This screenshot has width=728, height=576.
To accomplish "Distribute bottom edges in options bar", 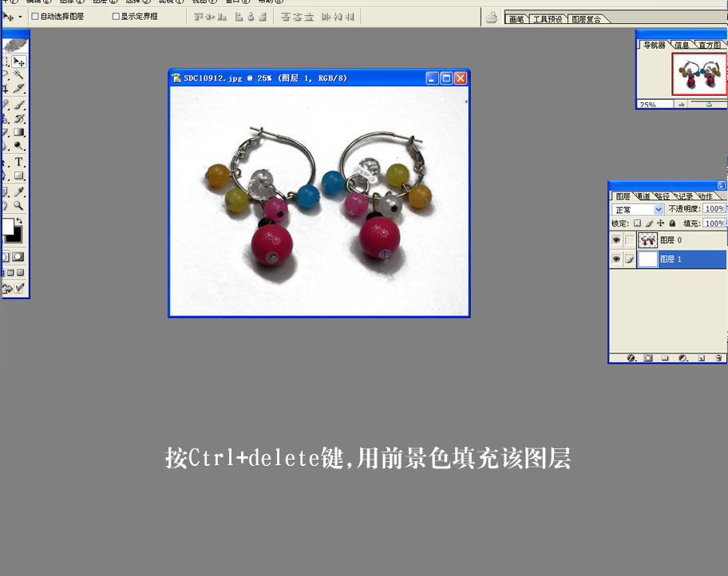I will (309, 18).
